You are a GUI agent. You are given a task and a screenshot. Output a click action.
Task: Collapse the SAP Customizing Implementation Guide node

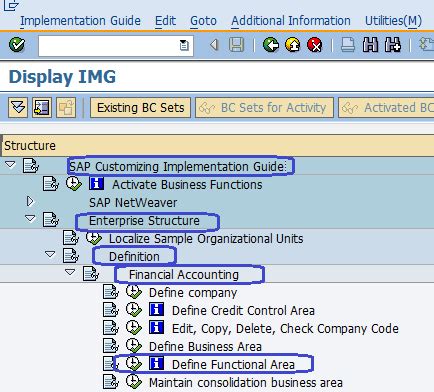pos(10,164)
